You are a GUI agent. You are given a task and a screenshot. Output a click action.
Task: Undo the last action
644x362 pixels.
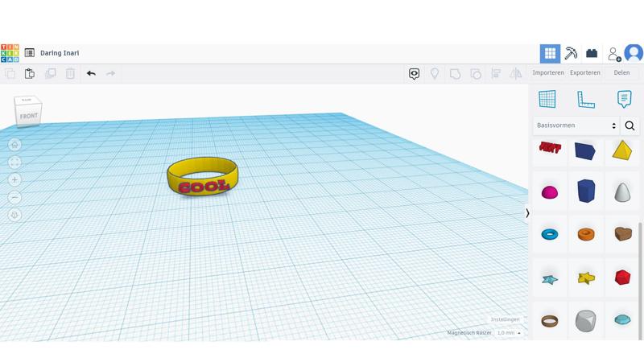(x=91, y=74)
